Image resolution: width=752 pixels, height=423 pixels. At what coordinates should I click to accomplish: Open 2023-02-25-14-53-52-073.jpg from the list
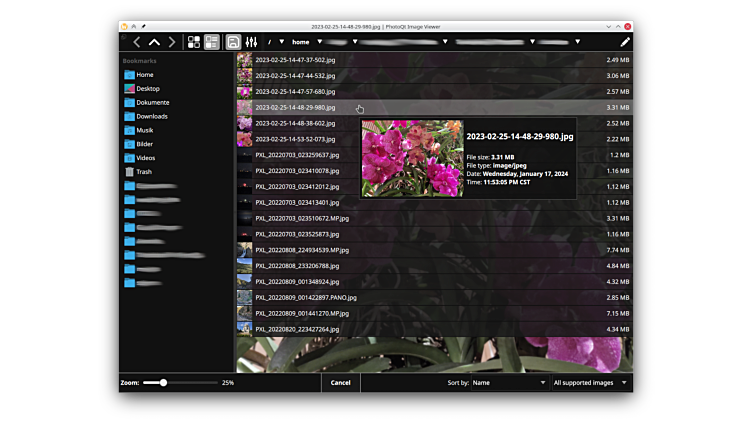coord(295,139)
